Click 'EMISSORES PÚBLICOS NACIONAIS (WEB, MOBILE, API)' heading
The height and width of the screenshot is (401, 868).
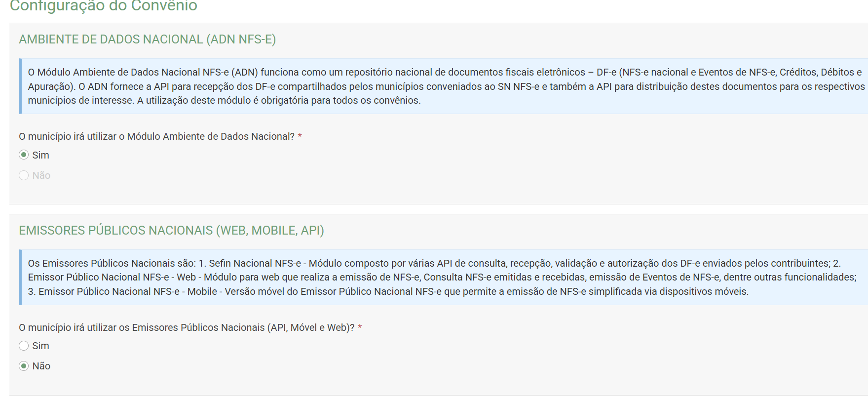(x=171, y=231)
